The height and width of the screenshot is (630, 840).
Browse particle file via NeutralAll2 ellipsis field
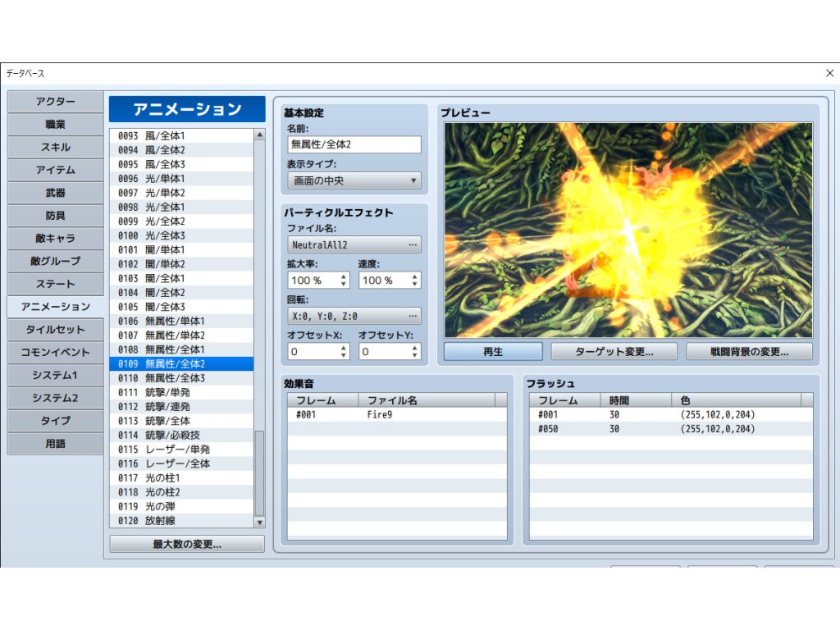[354, 244]
